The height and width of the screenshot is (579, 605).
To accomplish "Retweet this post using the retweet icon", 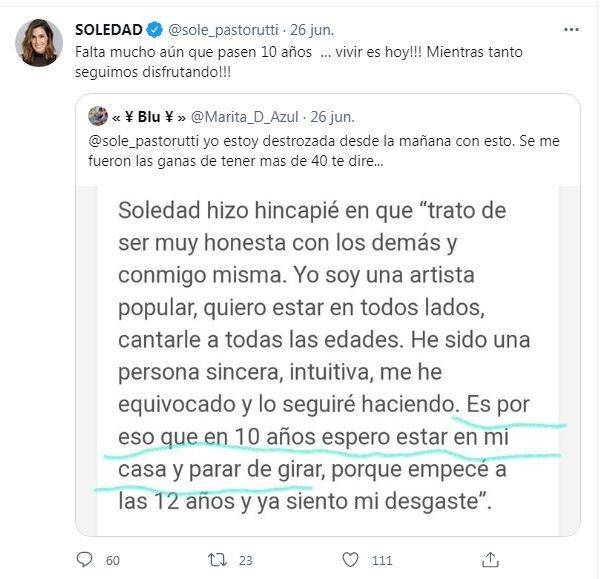I will (217, 560).
